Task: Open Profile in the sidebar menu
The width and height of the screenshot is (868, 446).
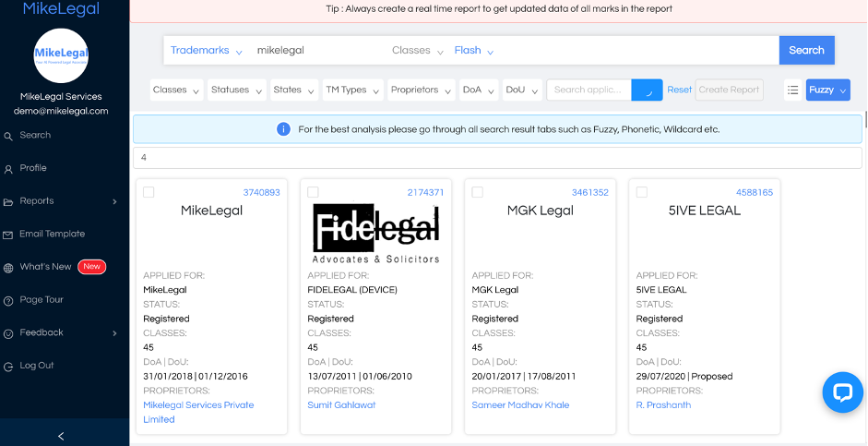Action: coord(33,168)
